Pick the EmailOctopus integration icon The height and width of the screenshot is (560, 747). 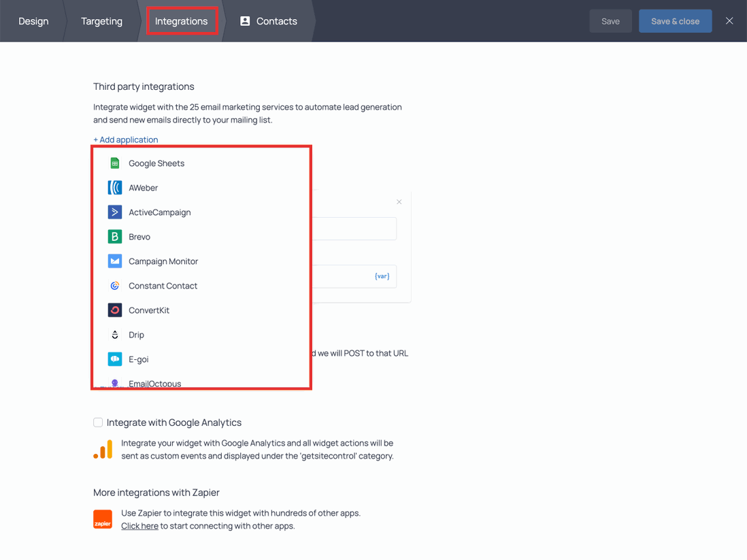point(114,382)
